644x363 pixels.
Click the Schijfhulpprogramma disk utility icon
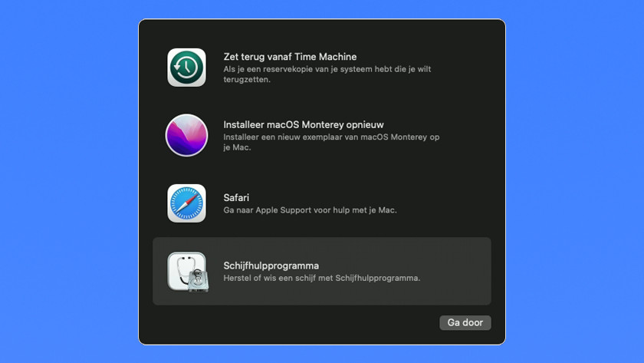click(188, 272)
